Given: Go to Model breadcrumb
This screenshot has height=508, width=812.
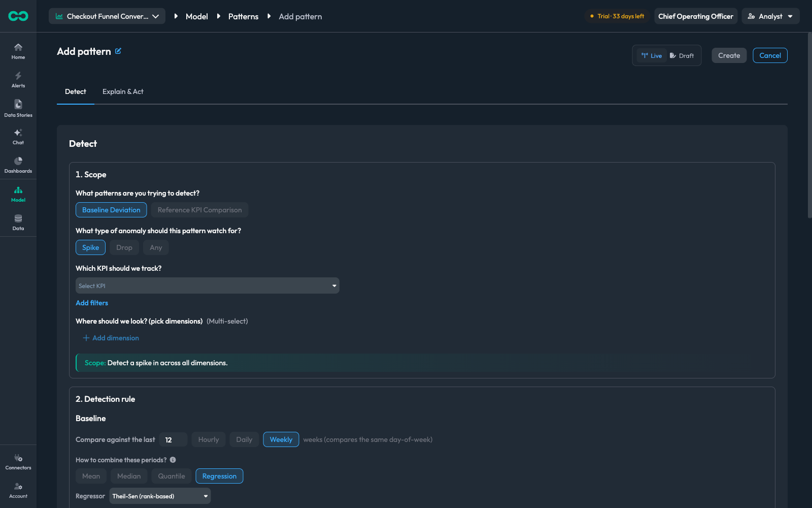Looking at the screenshot, I should (x=197, y=16).
